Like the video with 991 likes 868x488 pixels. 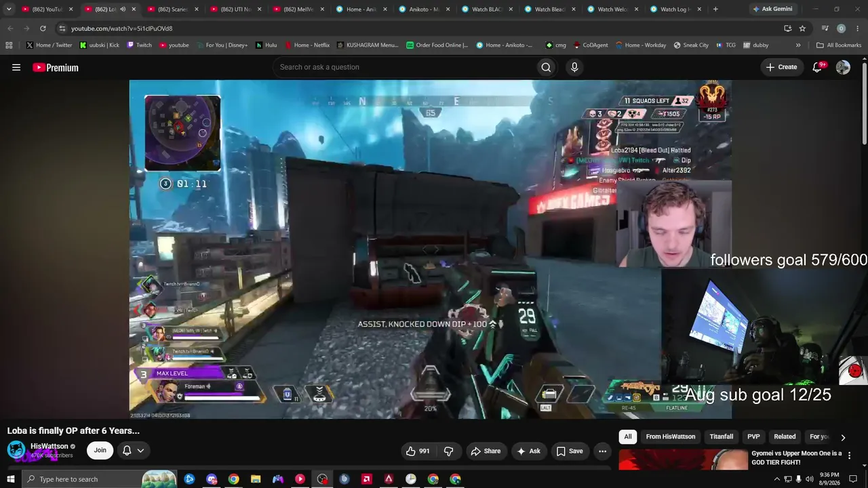point(418,451)
